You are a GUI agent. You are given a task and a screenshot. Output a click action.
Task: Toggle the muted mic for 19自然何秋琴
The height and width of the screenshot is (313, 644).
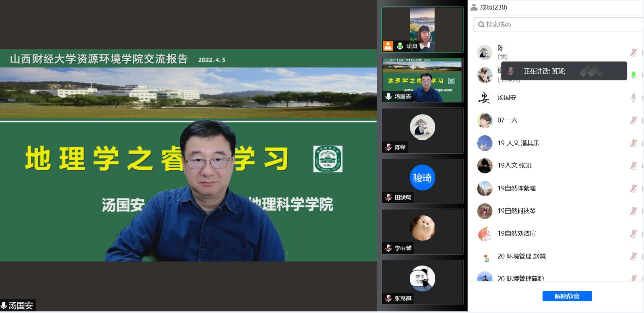[x=633, y=211]
